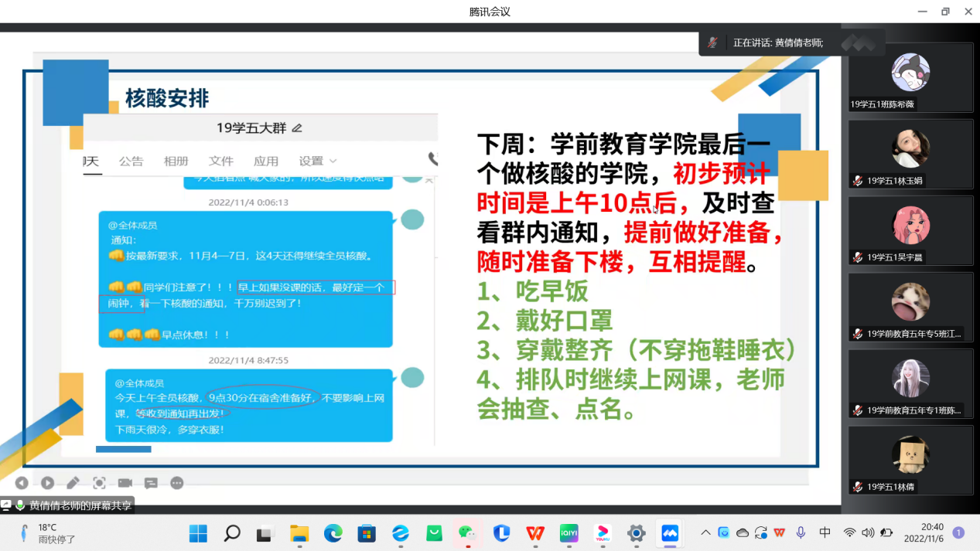Switch to the 公告 tab

pyautogui.click(x=131, y=161)
